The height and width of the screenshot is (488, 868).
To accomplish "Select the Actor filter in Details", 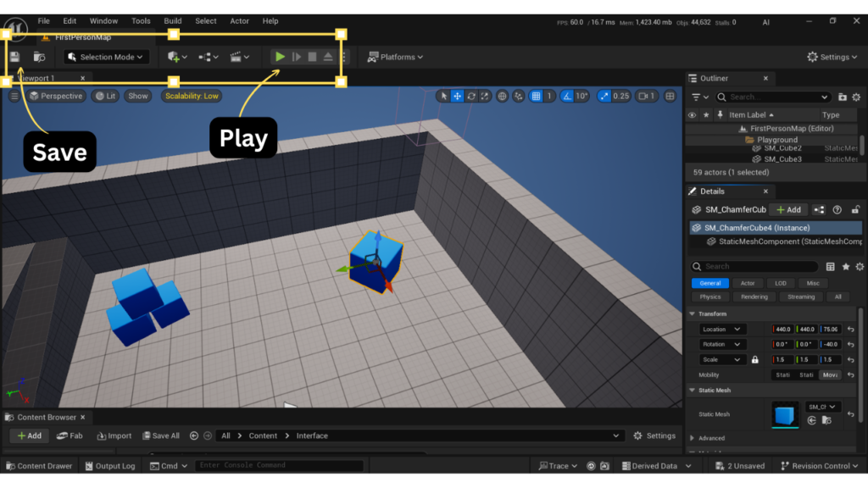I will 748,283.
